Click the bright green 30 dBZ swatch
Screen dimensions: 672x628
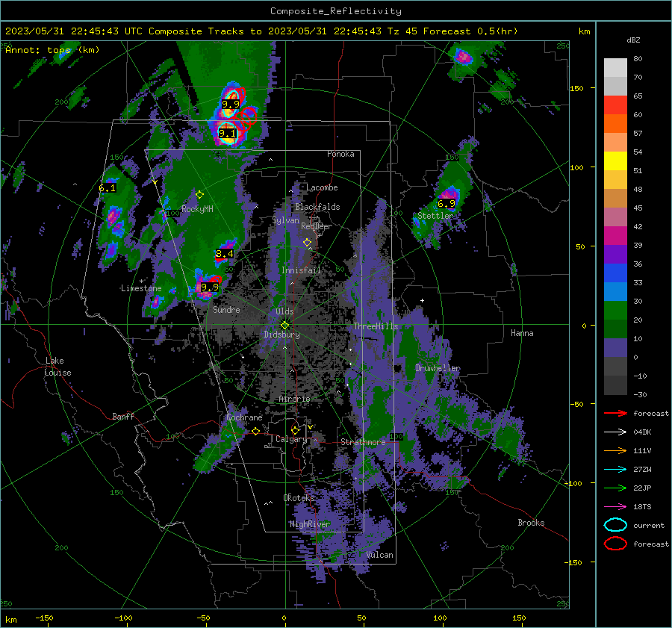click(x=615, y=310)
